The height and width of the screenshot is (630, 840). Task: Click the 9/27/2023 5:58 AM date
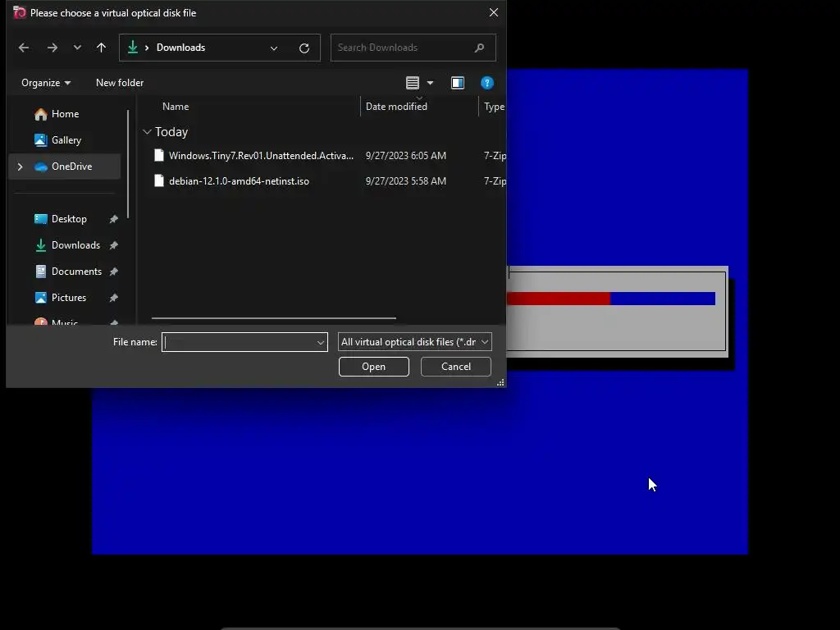pyautogui.click(x=405, y=181)
